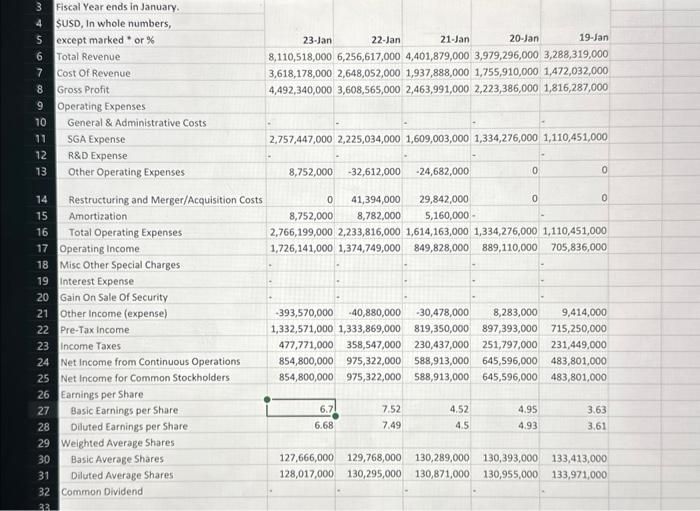Select cell with value 4,492,340,000
This screenshot has height=511, width=700.
(x=300, y=90)
